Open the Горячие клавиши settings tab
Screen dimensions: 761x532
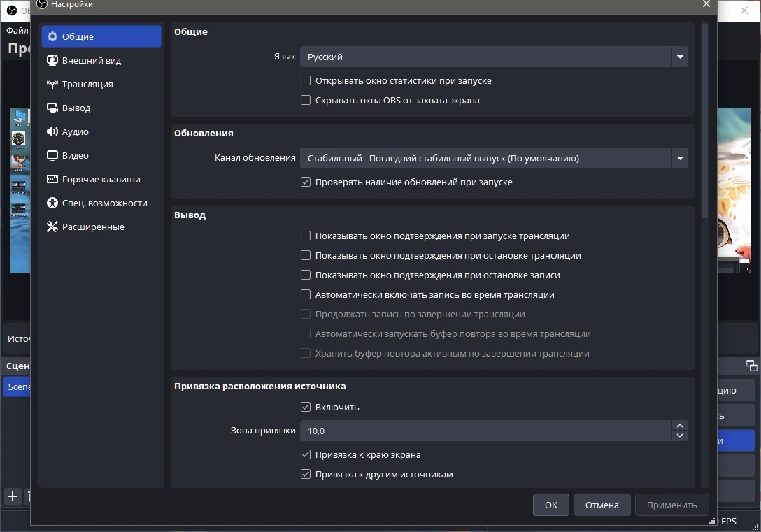101,179
